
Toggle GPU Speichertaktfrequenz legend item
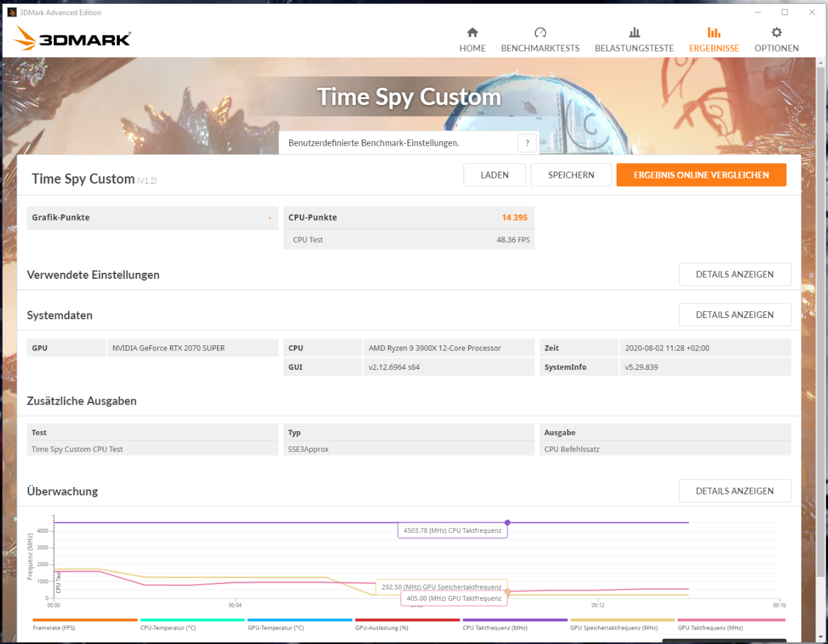pos(622,624)
